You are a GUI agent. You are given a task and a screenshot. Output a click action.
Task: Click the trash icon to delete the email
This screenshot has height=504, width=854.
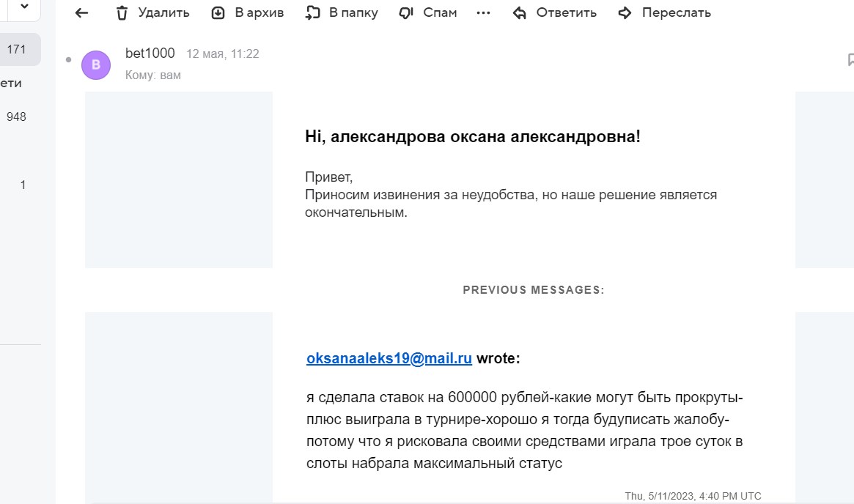[x=122, y=12]
